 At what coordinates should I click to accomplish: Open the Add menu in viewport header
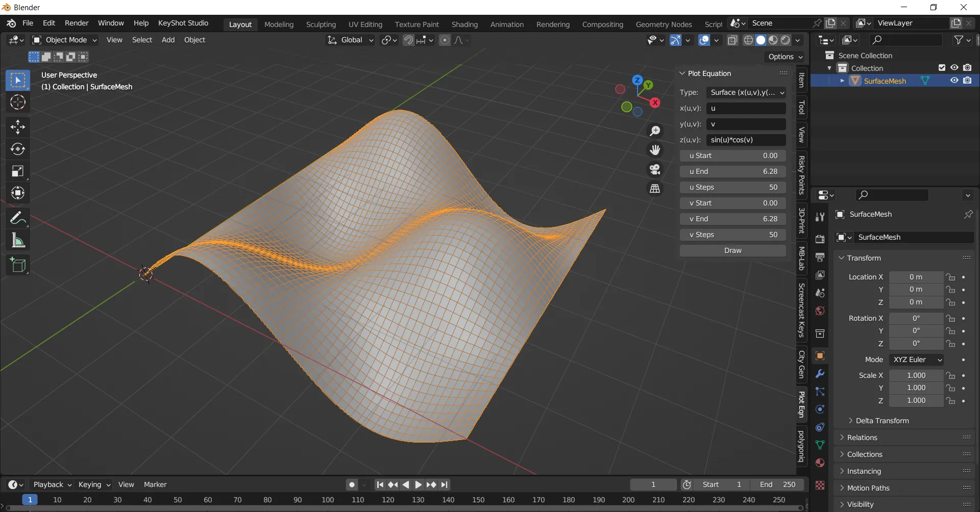click(x=168, y=40)
